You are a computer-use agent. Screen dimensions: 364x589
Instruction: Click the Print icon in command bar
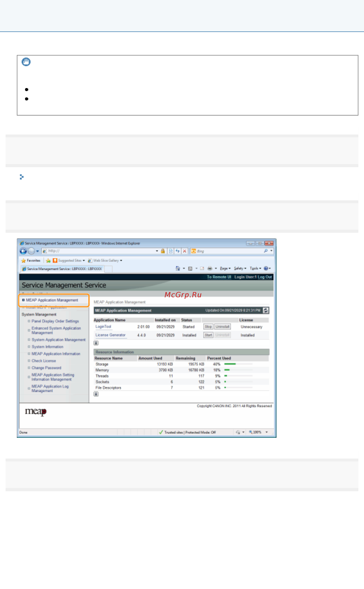[210, 268]
